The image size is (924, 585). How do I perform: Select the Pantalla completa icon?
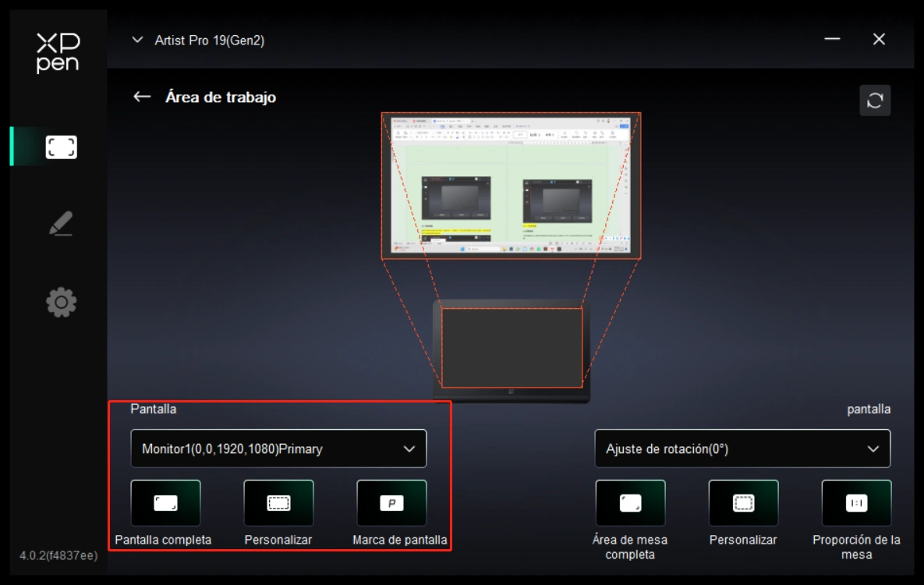(x=165, y=503)
